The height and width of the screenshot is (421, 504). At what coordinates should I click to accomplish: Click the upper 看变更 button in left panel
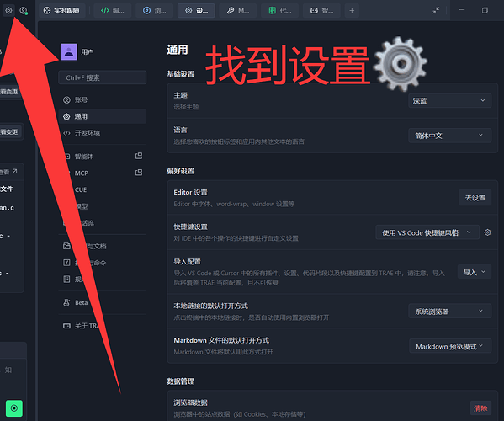[x=9, y=92]
